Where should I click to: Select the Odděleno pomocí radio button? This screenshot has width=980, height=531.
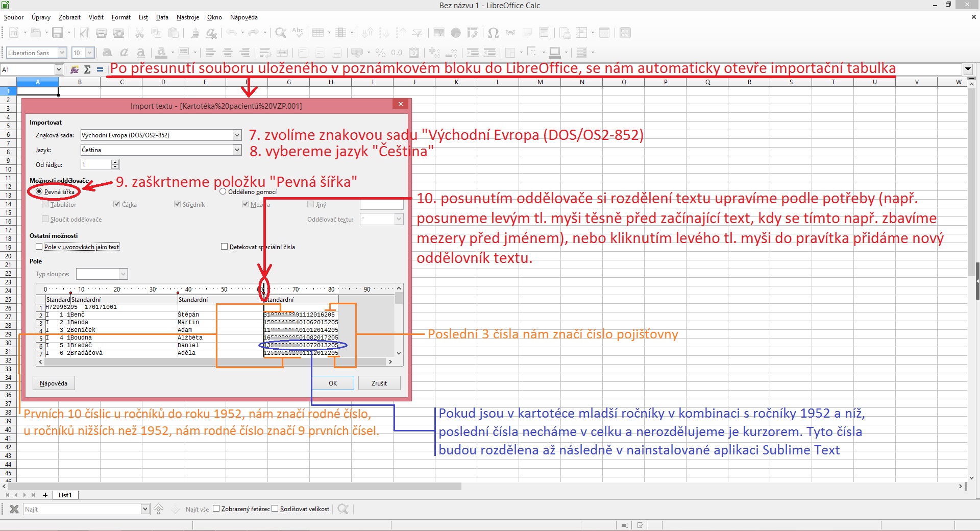click(x=223, y=192)
